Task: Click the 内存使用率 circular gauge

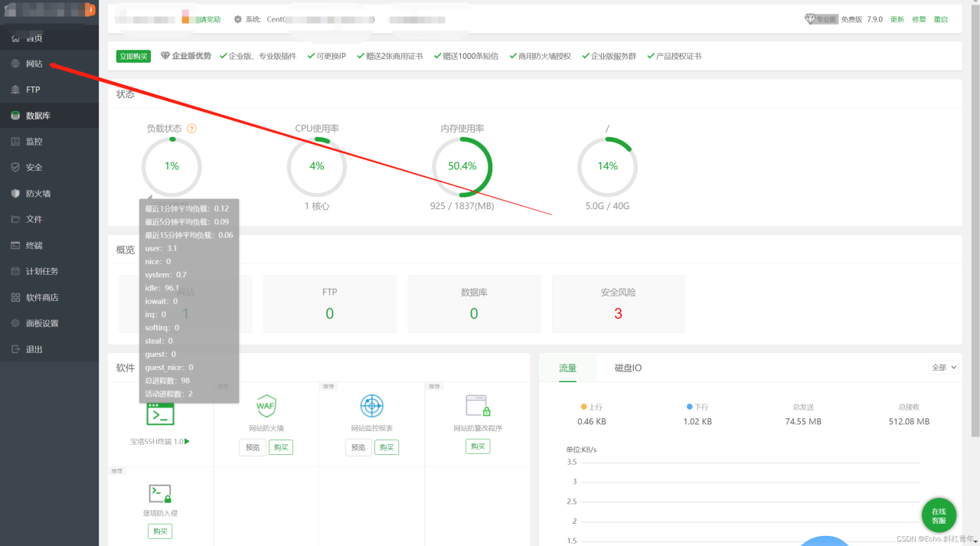Action: coord(462,166)
